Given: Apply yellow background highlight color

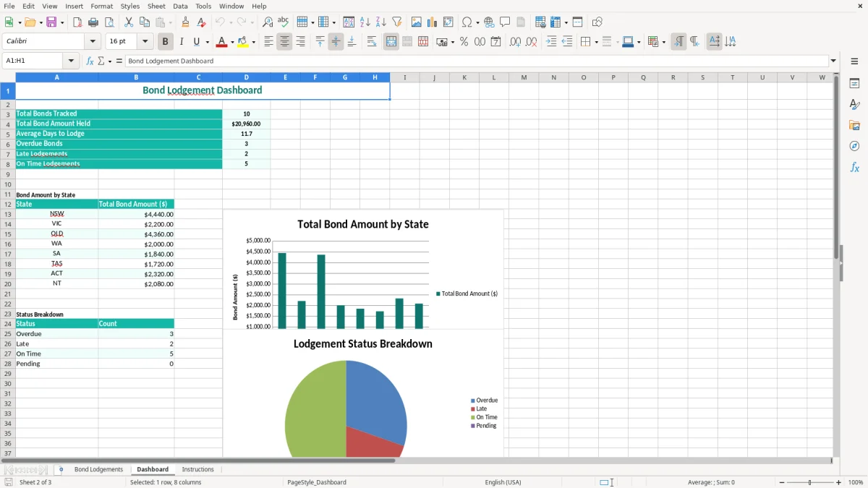Looking at the screenshot, I should [x=243, y=42].
